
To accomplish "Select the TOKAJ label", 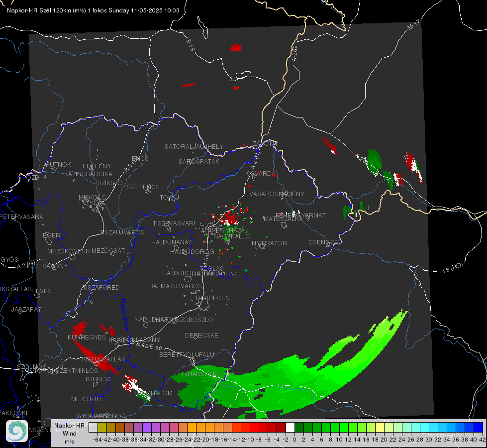I will 170,198.
